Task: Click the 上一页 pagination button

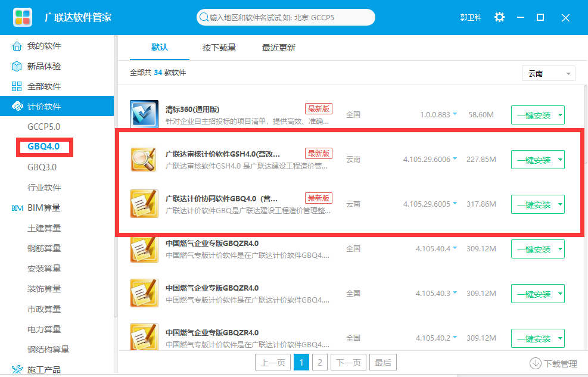Action: [273, 362]
